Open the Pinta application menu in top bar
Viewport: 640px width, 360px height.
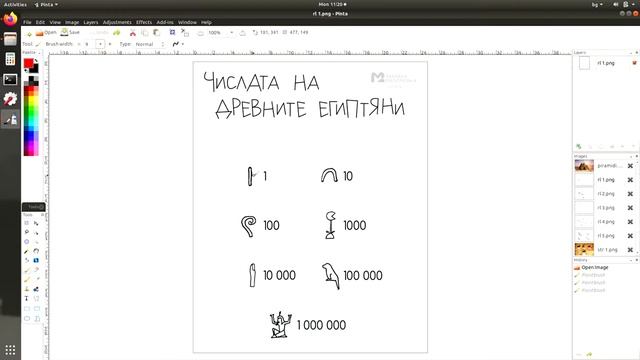(x=46, y=4)
